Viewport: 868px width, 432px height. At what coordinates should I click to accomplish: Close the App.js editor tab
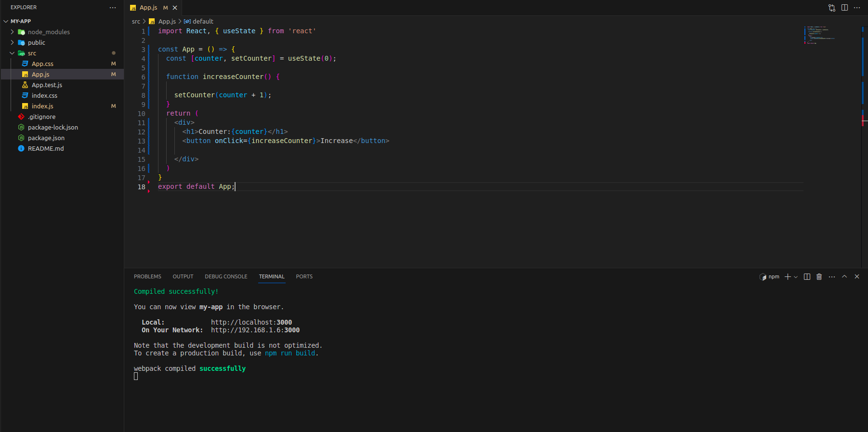(175, 8)
